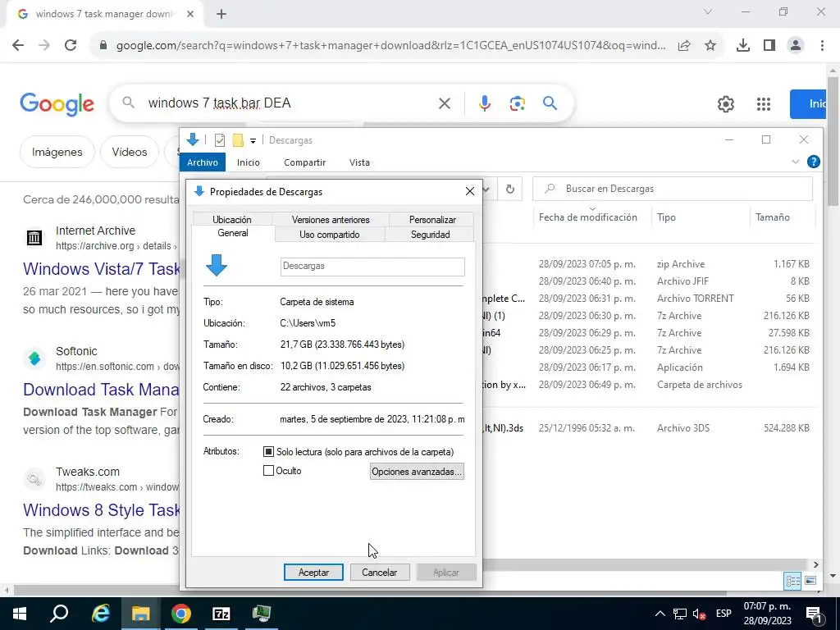The image size is (840, 630).
Task: Sort files by Tamaño column
Action: 773,217
